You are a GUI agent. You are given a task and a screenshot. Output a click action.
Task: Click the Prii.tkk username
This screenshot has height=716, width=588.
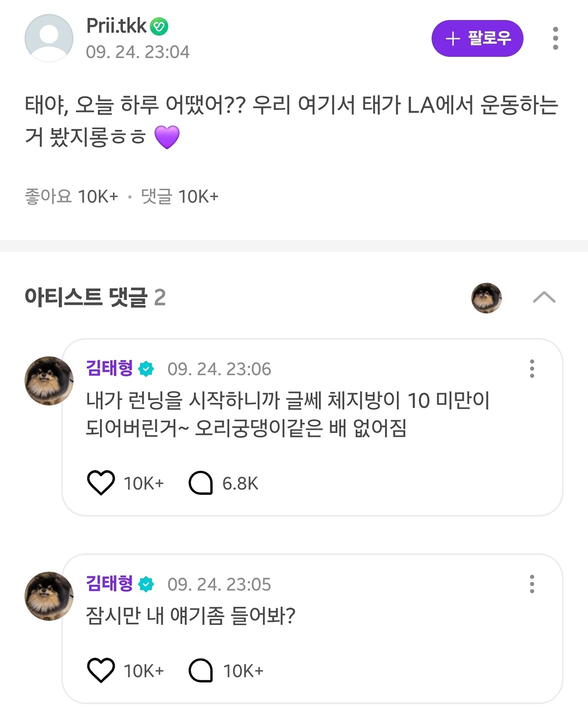point(116,26)
